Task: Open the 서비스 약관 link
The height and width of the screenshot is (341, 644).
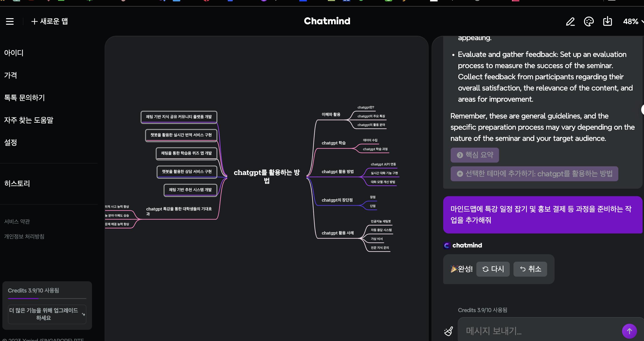Action: (x=17, y=221)
